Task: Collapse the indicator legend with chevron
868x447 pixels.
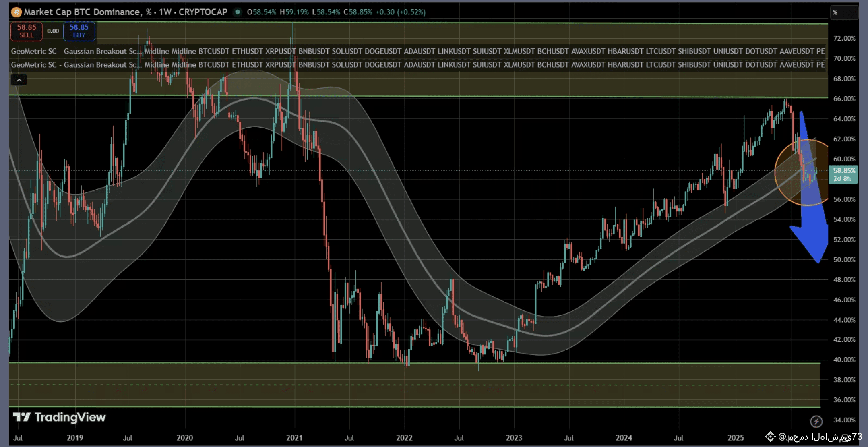Action: click(19, 80)
